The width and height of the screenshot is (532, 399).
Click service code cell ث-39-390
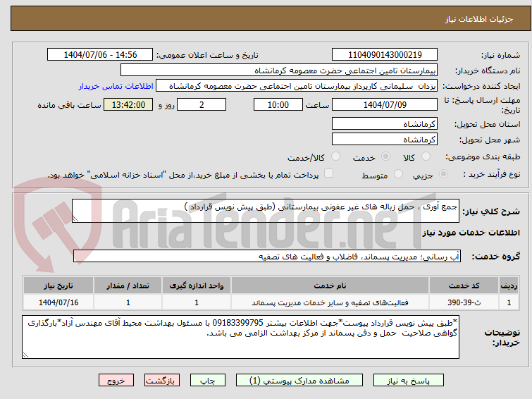pyautogui.click(x=464, y=302)
